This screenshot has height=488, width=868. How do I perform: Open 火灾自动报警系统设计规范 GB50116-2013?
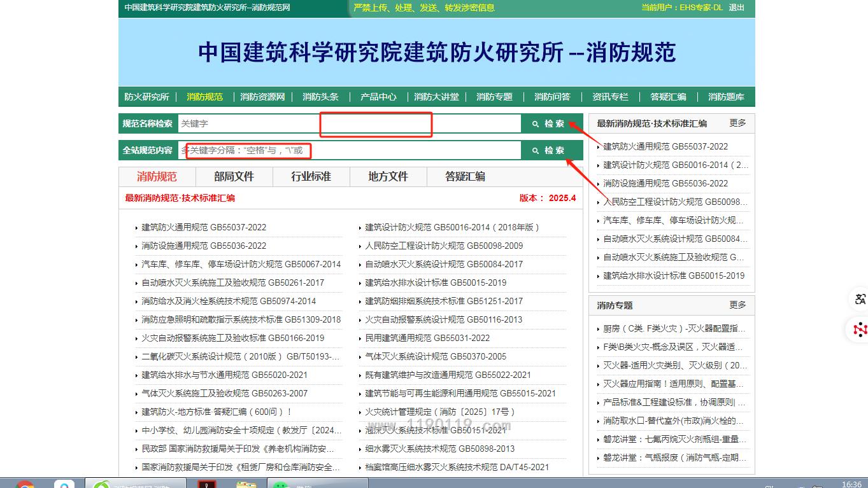click(x=444, y=319)
